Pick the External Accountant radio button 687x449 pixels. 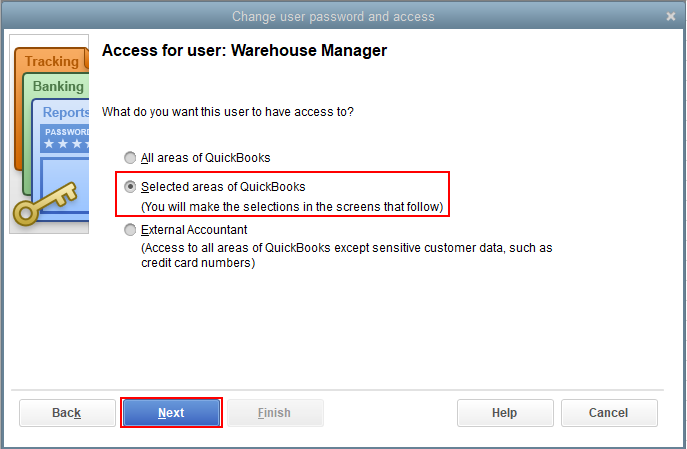click(x=130, y=230)
